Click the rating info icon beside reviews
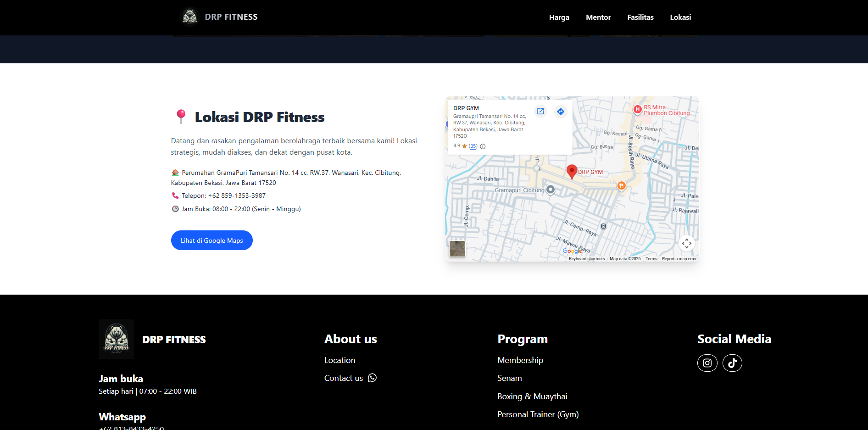 pyautogui.click(x=483, y=146)
